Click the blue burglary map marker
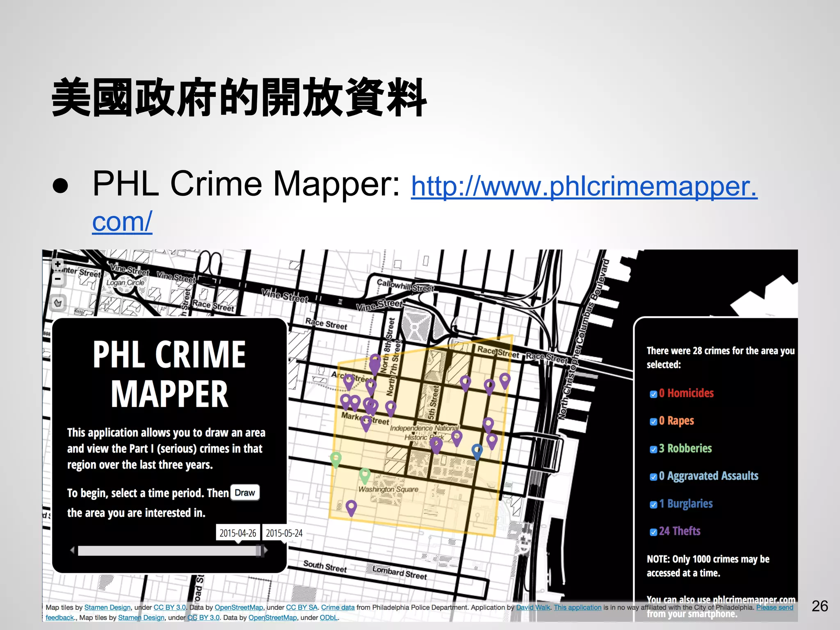The height and width of the screenshot is (630, 840). (477, 451)
